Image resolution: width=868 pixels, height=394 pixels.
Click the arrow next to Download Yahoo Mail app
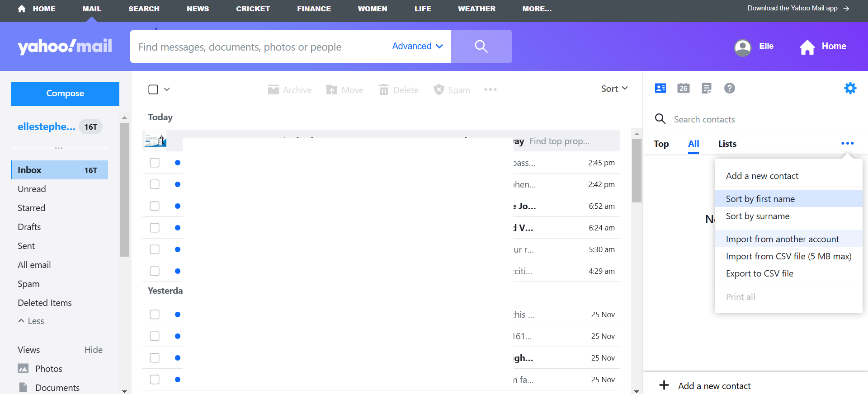point(846,9)
